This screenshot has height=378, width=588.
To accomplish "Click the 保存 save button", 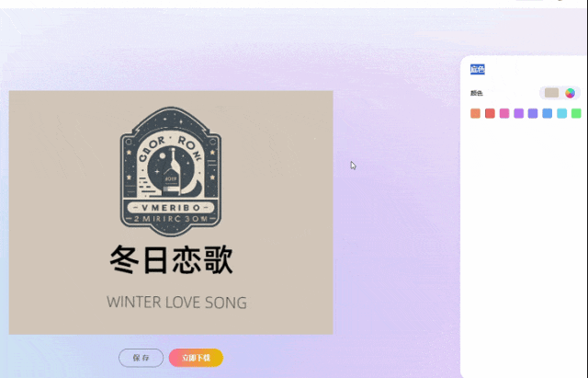I will 141,358.
